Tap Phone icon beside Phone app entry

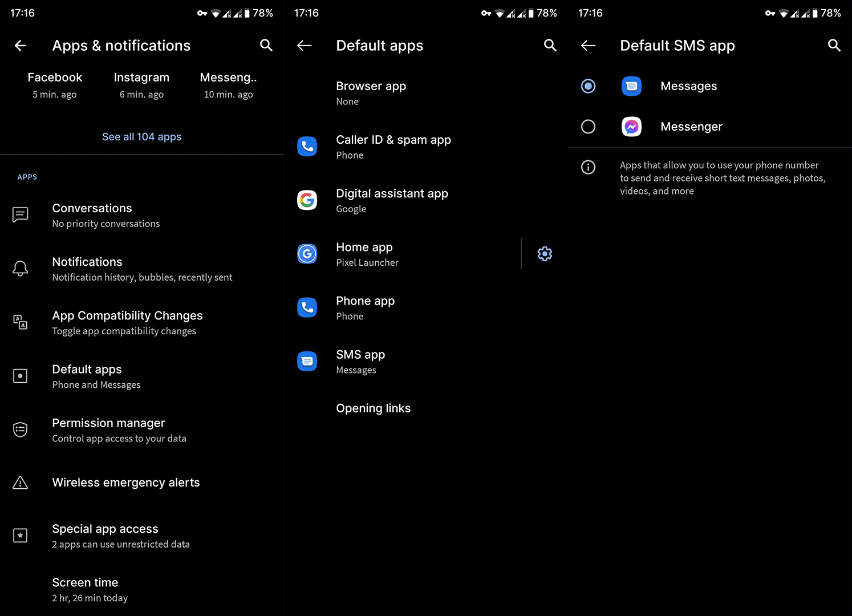pos(307,307)
